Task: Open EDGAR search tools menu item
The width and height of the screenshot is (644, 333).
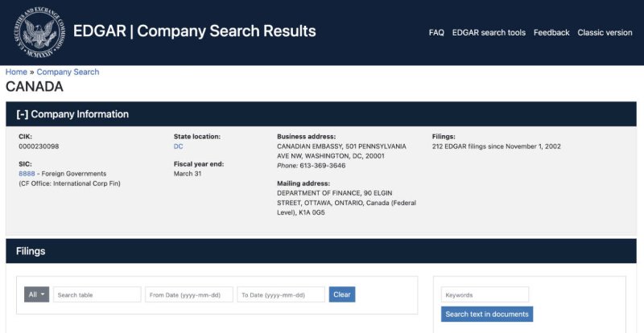Action: click(489, 32)
